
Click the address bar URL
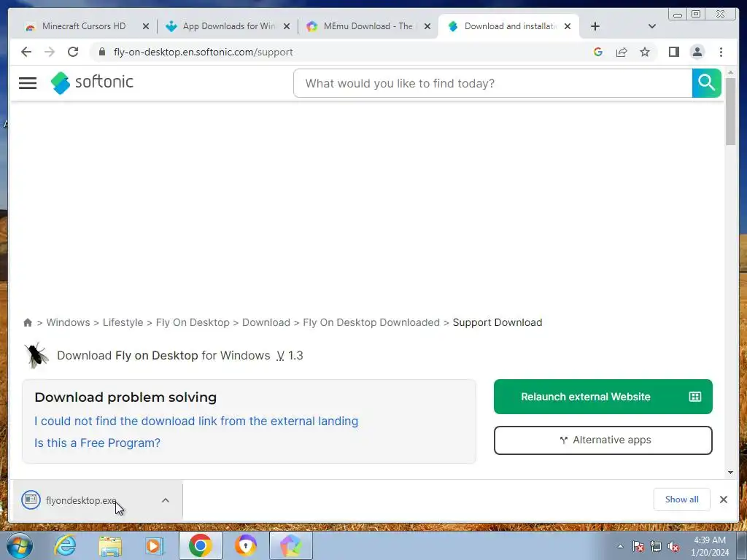[x=203, y=52]
